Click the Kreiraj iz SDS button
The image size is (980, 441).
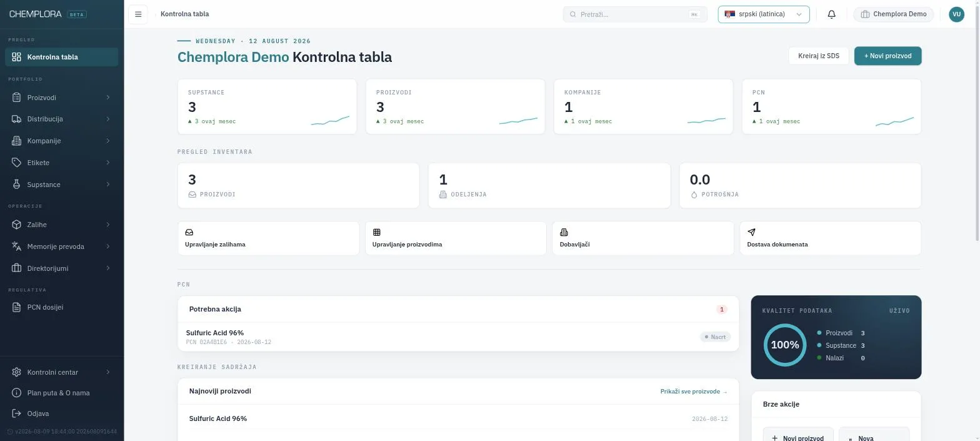pos(819,56)
